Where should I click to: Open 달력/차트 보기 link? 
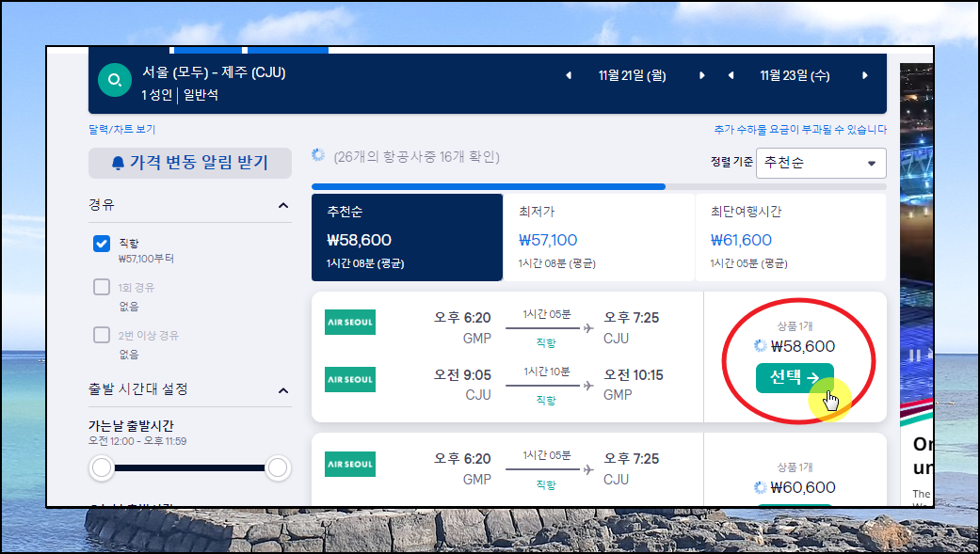121,129
